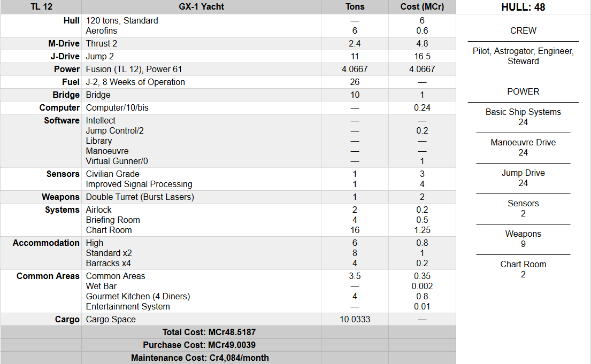
Task: Click the Purchase Cost: MCr49.0039 cell
Action: [x=201, y=345]
